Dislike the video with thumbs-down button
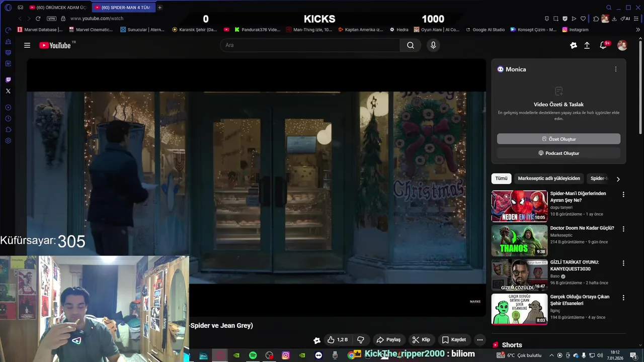This screenshot has width=644, height=362. pyautogui.click(x=361, y=340)
